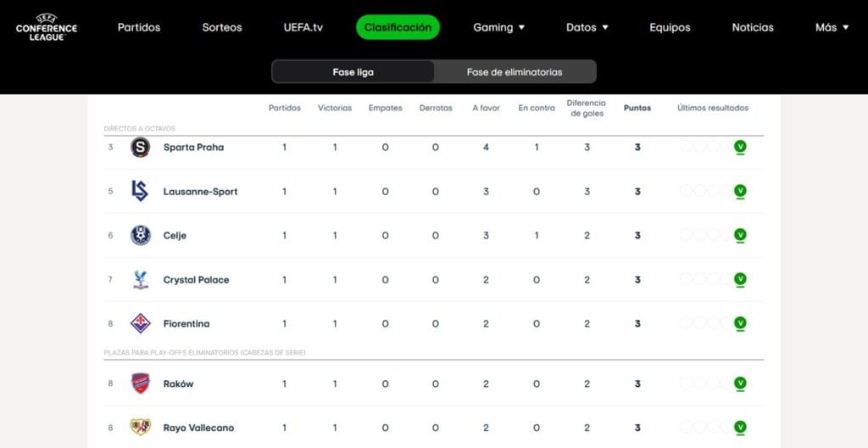
Task: Click the Celje club crest
Action: tap(140, 235)
